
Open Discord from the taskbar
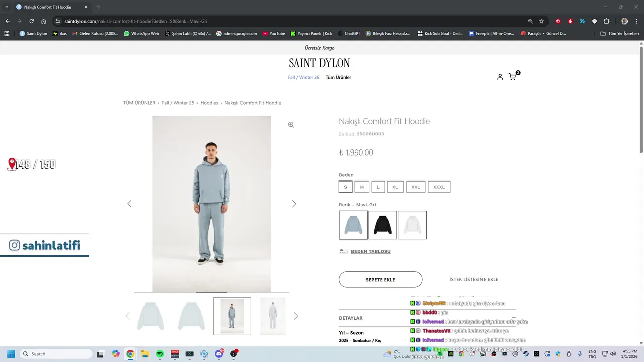219,354
